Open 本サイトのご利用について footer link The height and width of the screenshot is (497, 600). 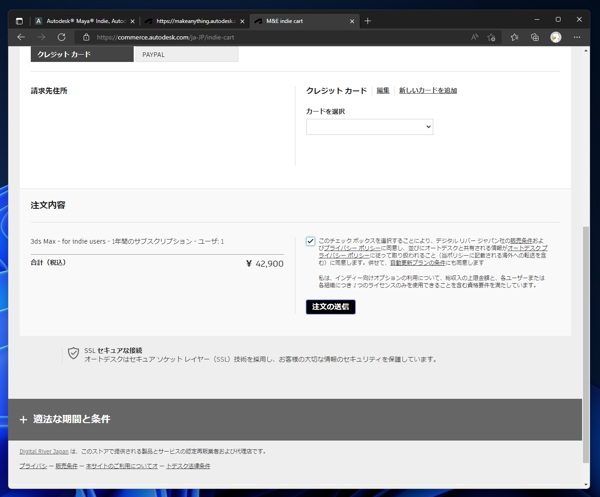tap(122, 466)
